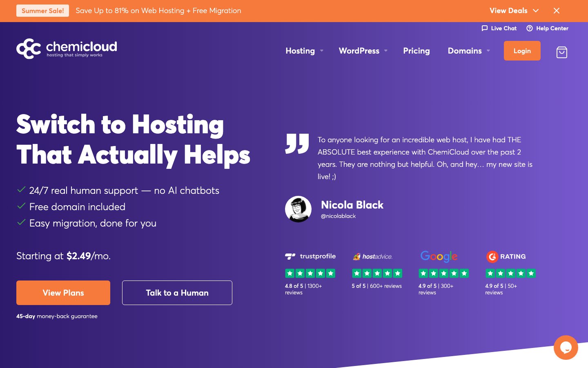Open the @nicolablack handle link

click(x=338, y=216)
